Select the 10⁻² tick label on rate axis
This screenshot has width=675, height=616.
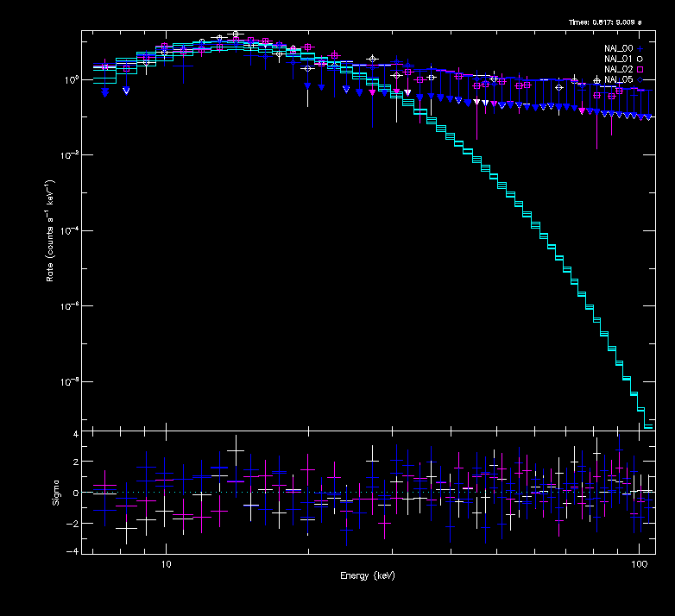click(x=71, y=155)
